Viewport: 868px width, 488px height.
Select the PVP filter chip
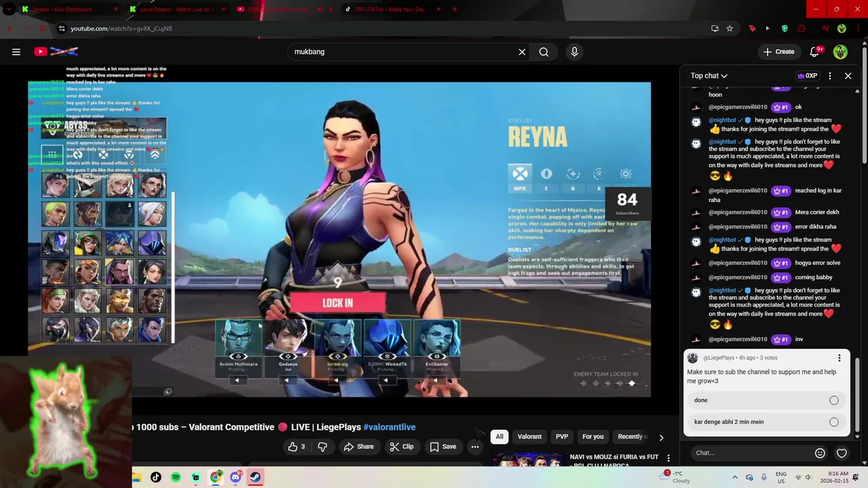point(562,436)
